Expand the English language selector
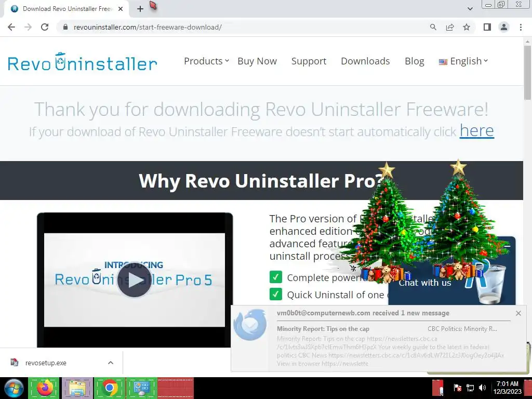Screen dimensions: 532x399 click(463, 61)
